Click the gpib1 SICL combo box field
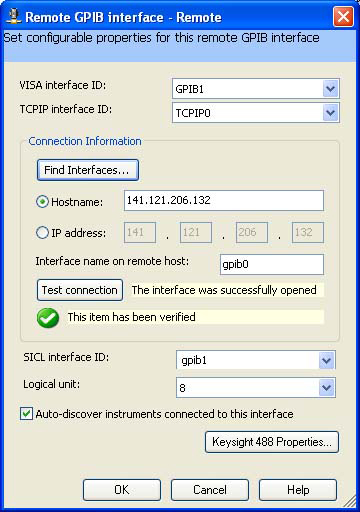Image resolution: width=360 pixels, height=512 pixels. tap(256, 360)
